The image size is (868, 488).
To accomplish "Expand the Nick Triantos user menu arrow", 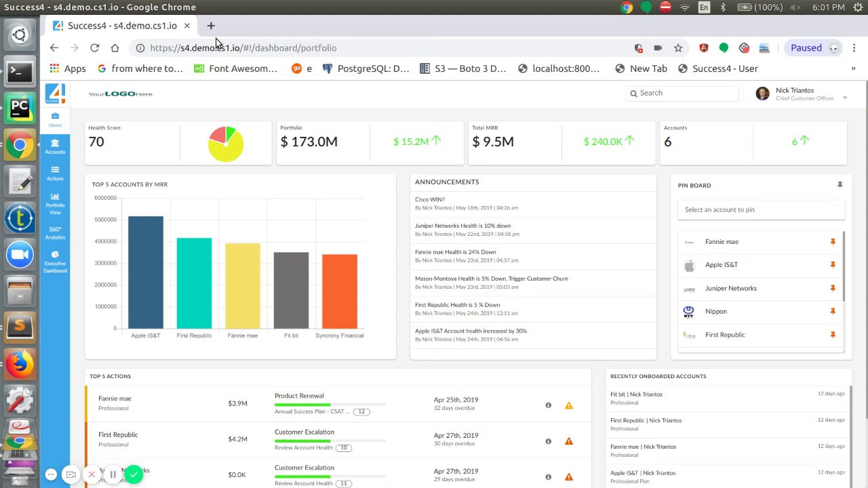I will pos(845,98).
